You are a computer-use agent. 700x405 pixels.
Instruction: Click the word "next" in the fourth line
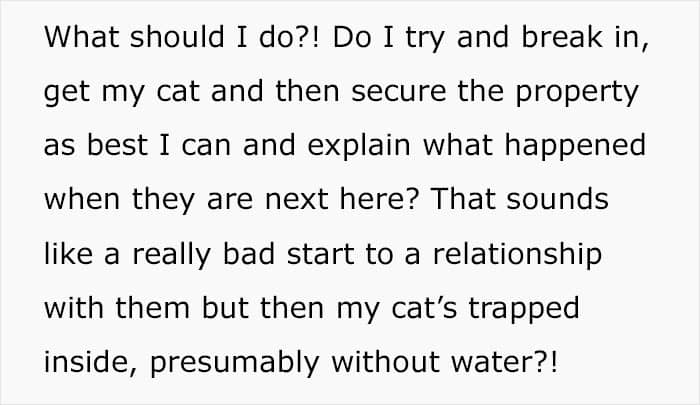point(296,199)
